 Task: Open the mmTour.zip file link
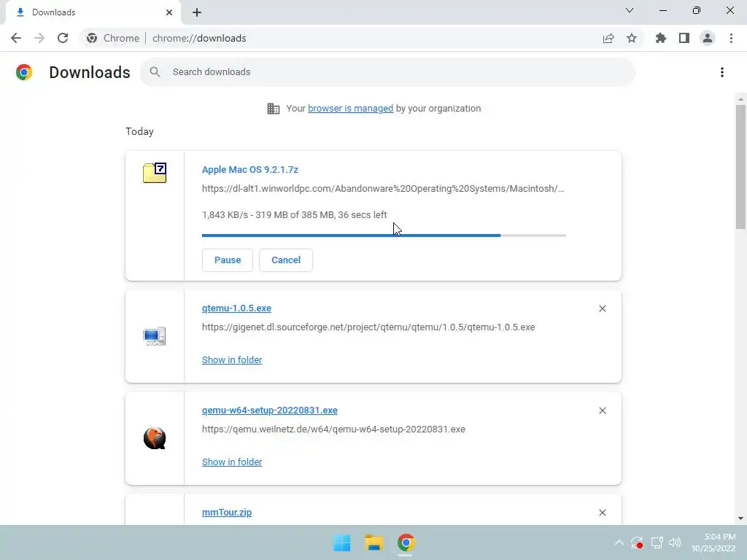point(227,513)
